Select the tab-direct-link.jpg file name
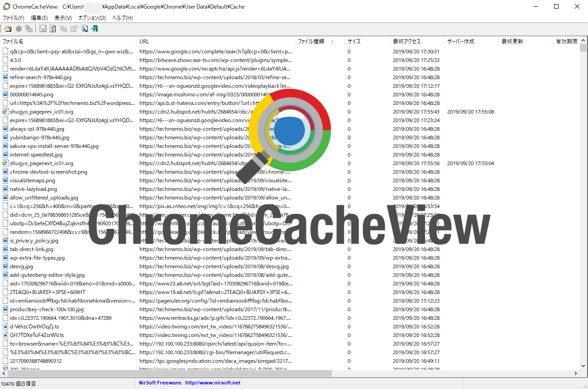Viewport: 588px width, 389px height. click(32, 249)
